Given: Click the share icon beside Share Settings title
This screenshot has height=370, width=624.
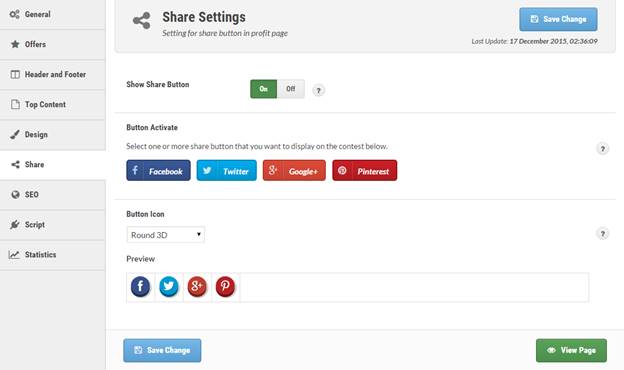Looking at the screenshot, I should (x=142, y=21).
